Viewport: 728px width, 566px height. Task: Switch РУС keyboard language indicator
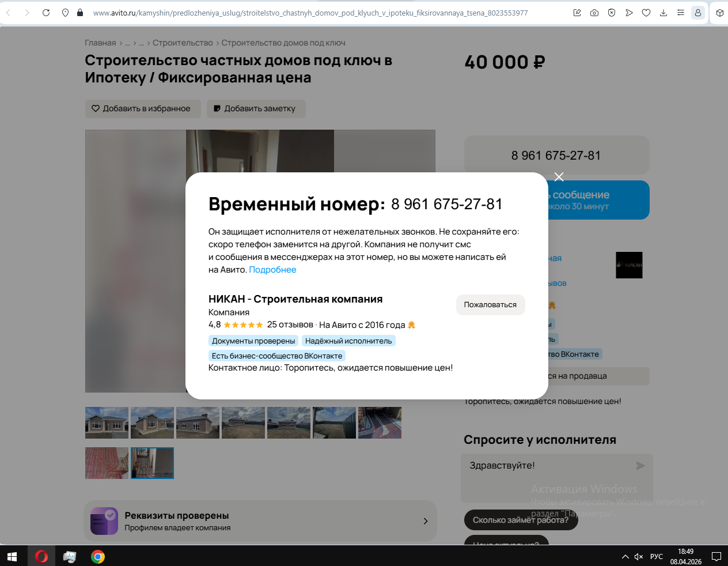pyautogui.click(x=657, y=557)
